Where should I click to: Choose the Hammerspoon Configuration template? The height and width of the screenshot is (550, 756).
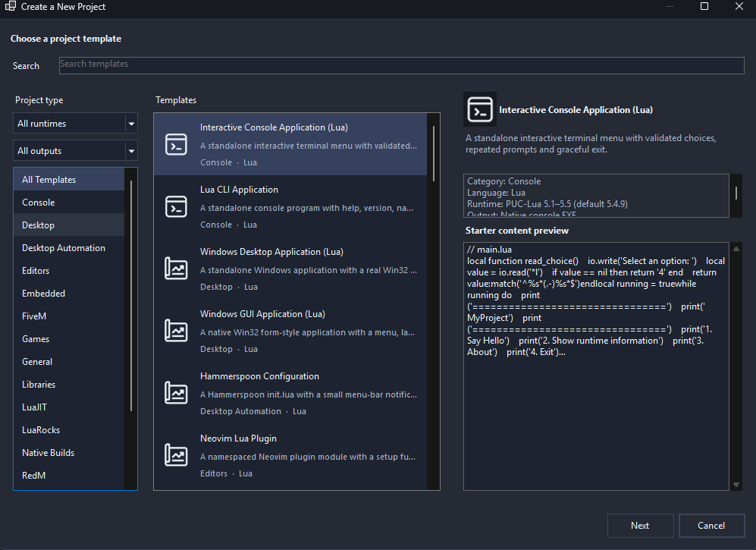coord(290,393)
